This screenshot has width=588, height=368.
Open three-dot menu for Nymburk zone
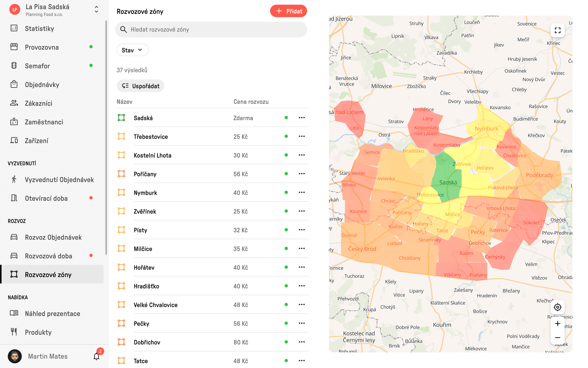point(302,193)
